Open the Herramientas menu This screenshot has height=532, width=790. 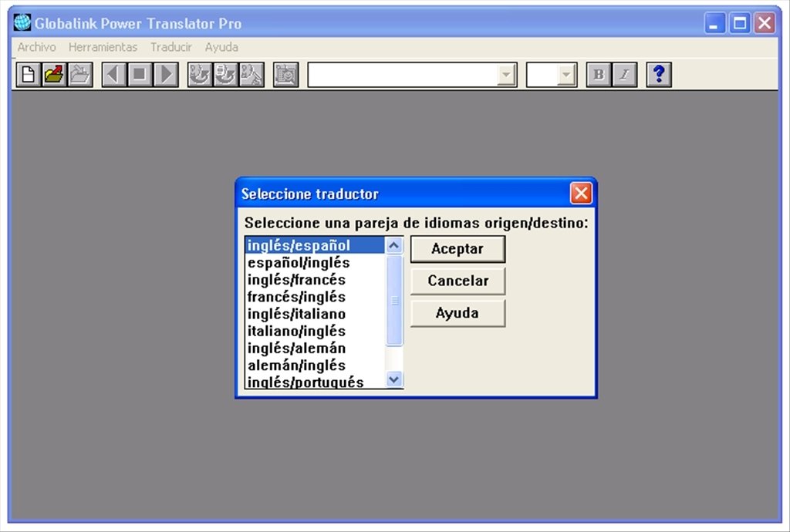tap(103, 47)
